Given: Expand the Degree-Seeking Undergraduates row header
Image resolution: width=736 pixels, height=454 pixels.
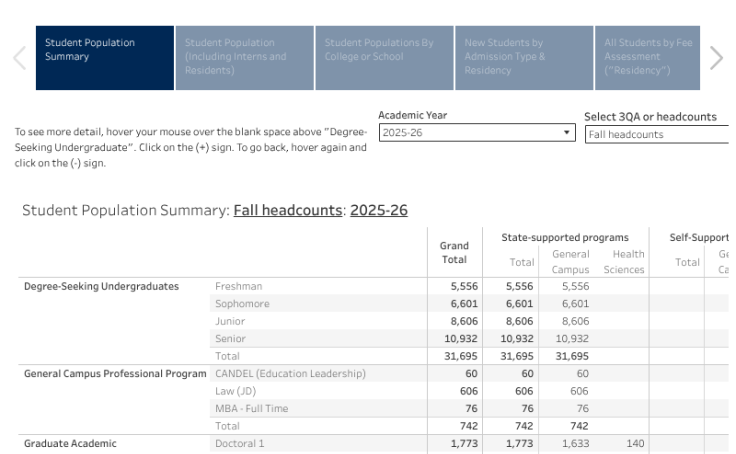Looking at the screenshot, I should (x=101, y=286).
